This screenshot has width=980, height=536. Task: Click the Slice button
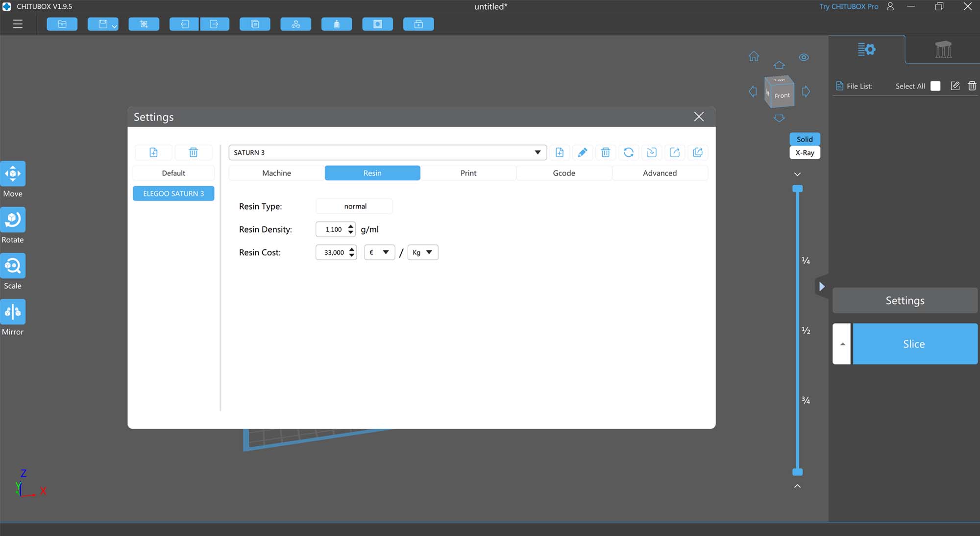pos(915,344)
